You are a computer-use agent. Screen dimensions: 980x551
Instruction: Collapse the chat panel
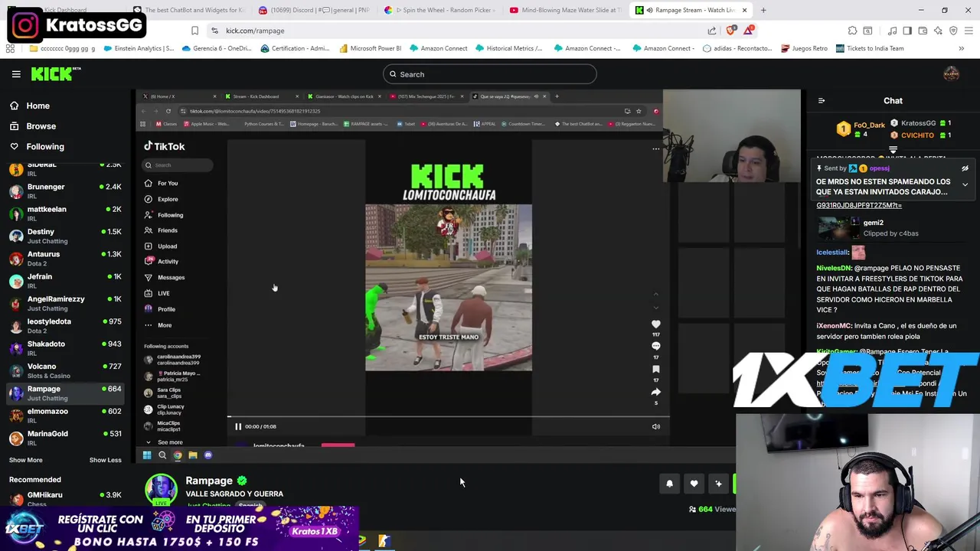822,100
